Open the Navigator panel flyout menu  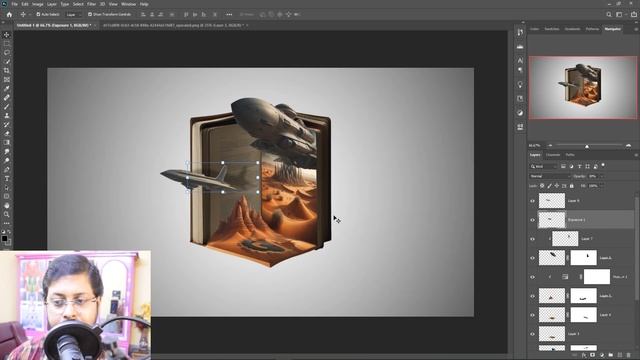(636, 29)
